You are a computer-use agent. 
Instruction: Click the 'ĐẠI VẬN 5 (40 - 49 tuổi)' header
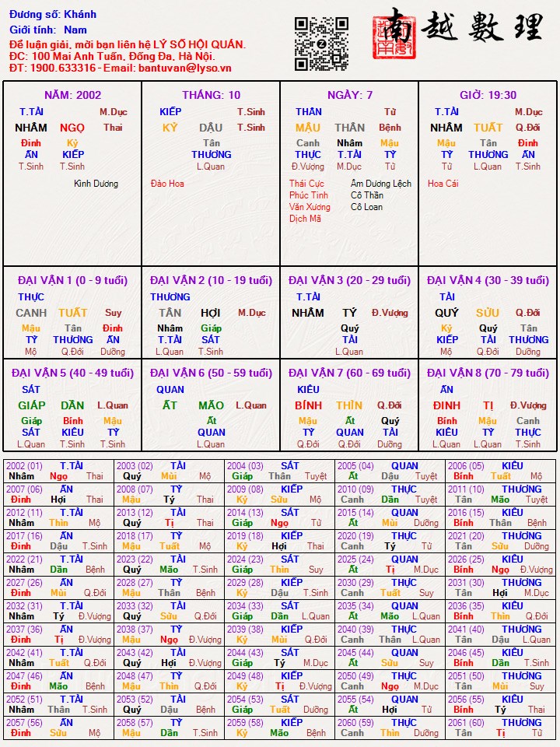coord(73,373)
